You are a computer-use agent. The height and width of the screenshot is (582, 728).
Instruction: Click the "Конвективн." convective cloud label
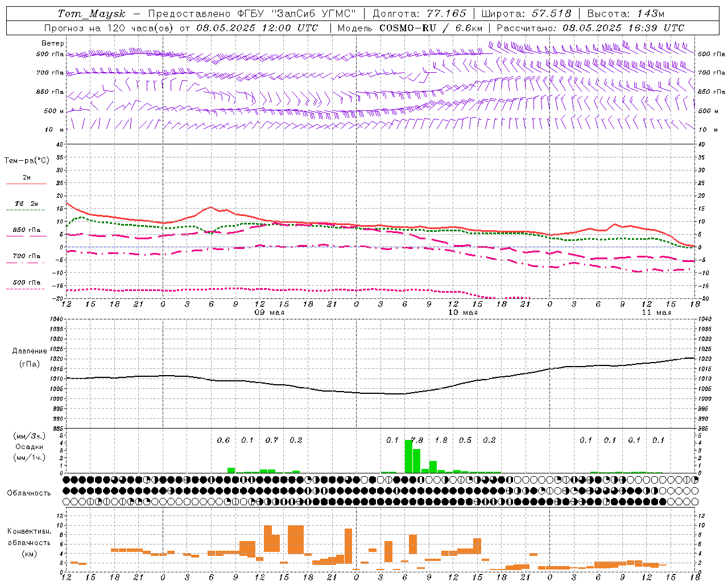tap(30, 531)
